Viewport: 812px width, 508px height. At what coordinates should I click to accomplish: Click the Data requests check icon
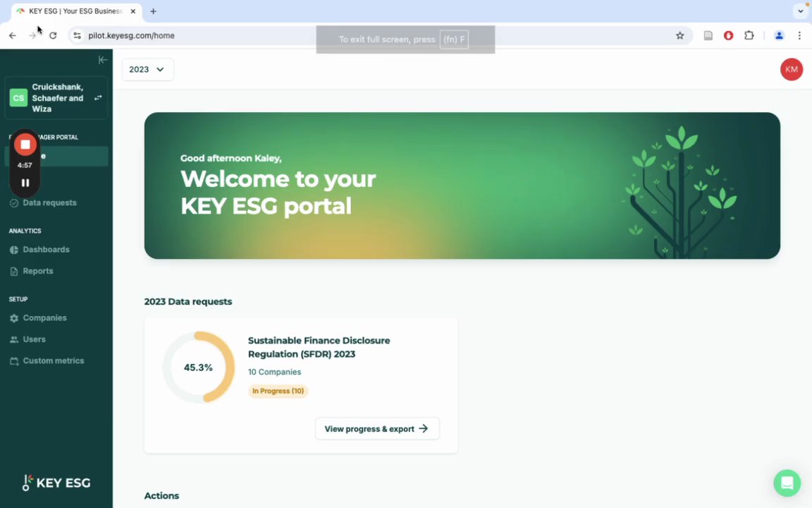(14, 202)
